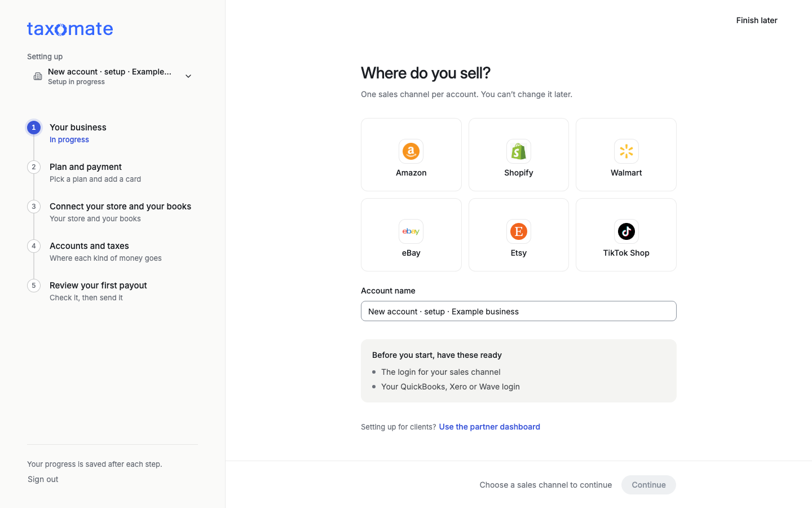Select the Shopify card label

click(519, 173)
